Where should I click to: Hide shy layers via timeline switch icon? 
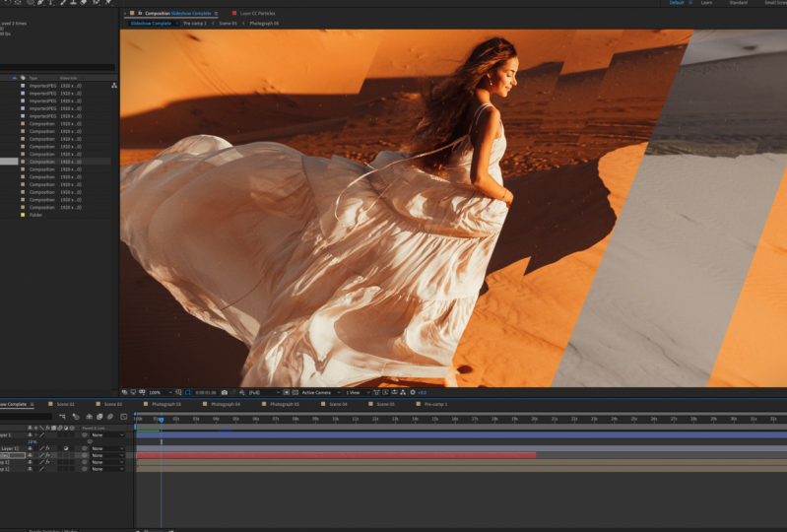click(x=89, y=417)
